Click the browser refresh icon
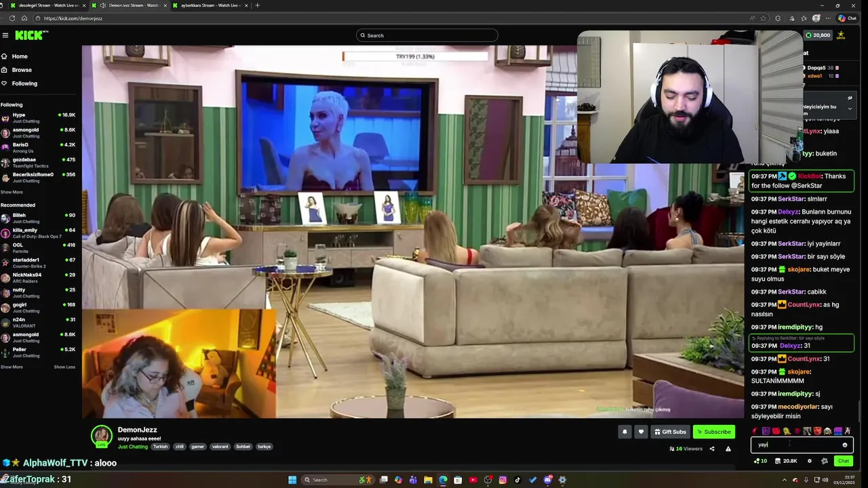This screenshot has width=868, height=488. [x=12, y=18]
